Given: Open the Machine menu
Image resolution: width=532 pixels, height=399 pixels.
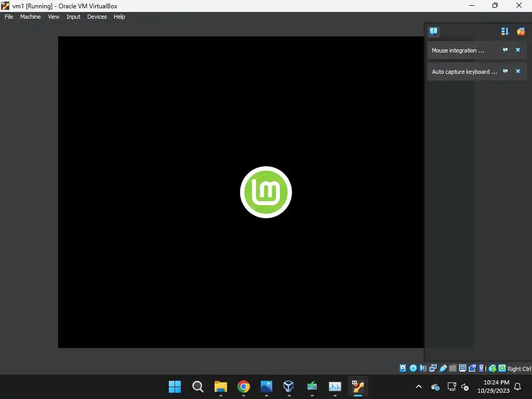Looking at the screenshot, I should point(30,17).
